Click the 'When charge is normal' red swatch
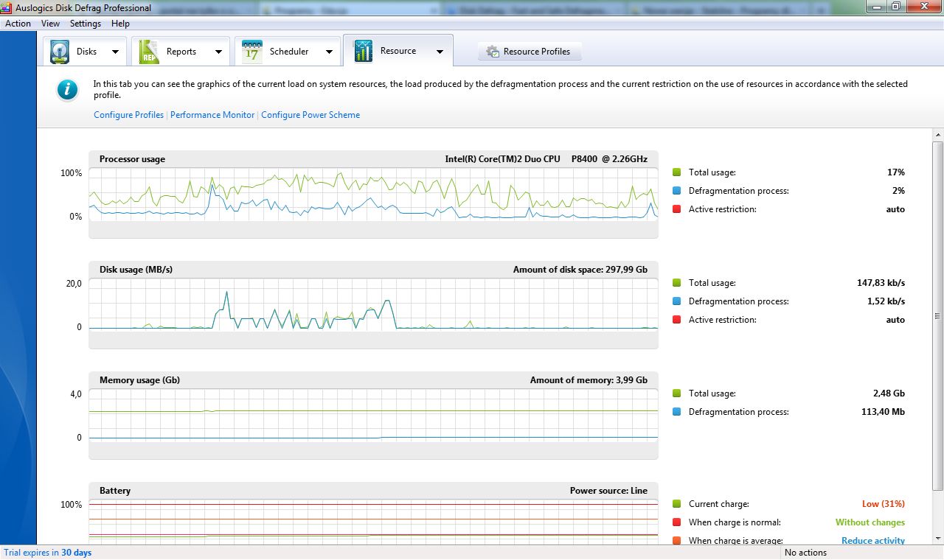944x560 pixels. [676, 522]
